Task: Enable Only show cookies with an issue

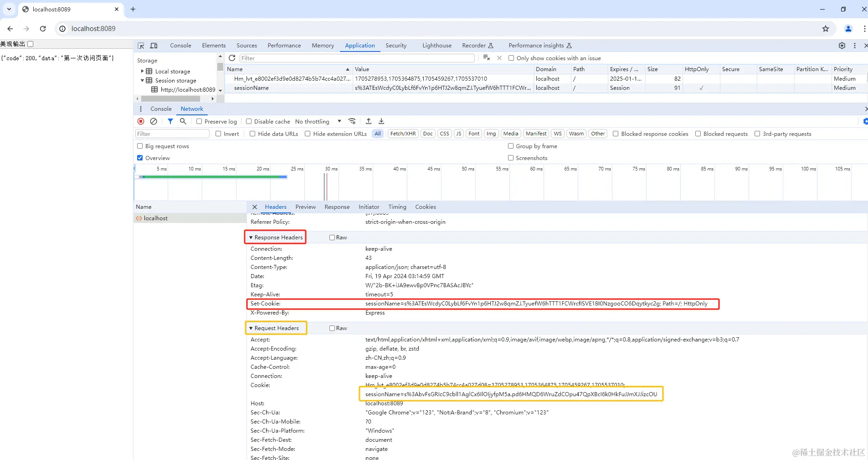Action: (x=511, y=58)
